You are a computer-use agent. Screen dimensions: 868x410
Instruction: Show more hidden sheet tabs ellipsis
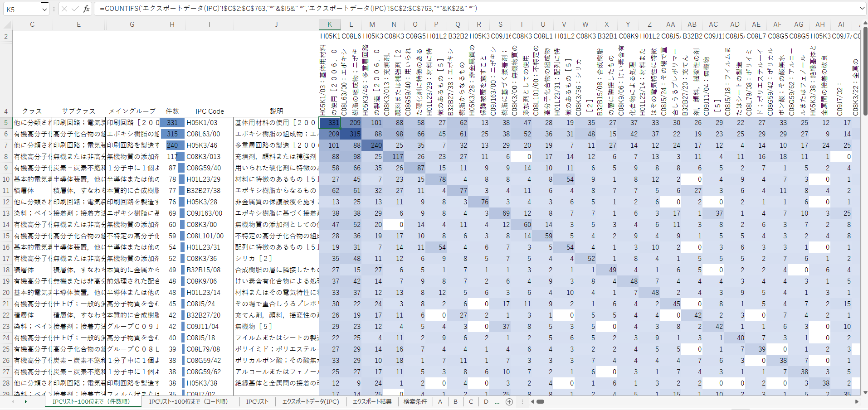pyautogui.click(x=497, y=402)
